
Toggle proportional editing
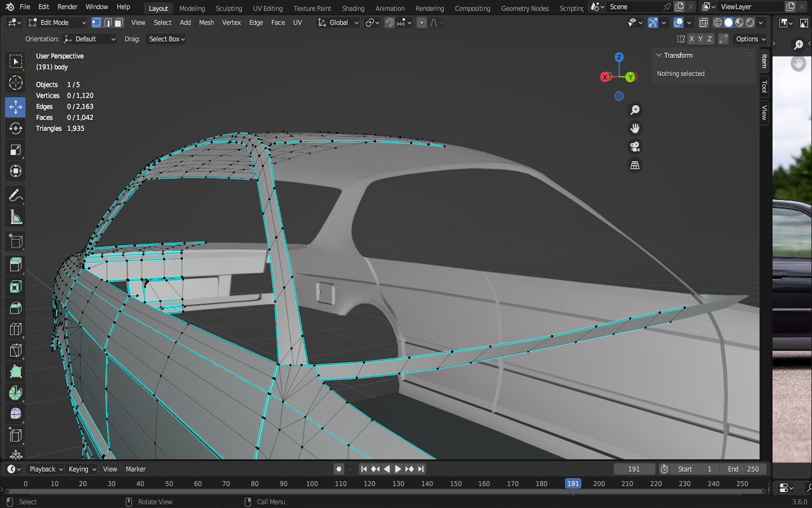[422, 23]
